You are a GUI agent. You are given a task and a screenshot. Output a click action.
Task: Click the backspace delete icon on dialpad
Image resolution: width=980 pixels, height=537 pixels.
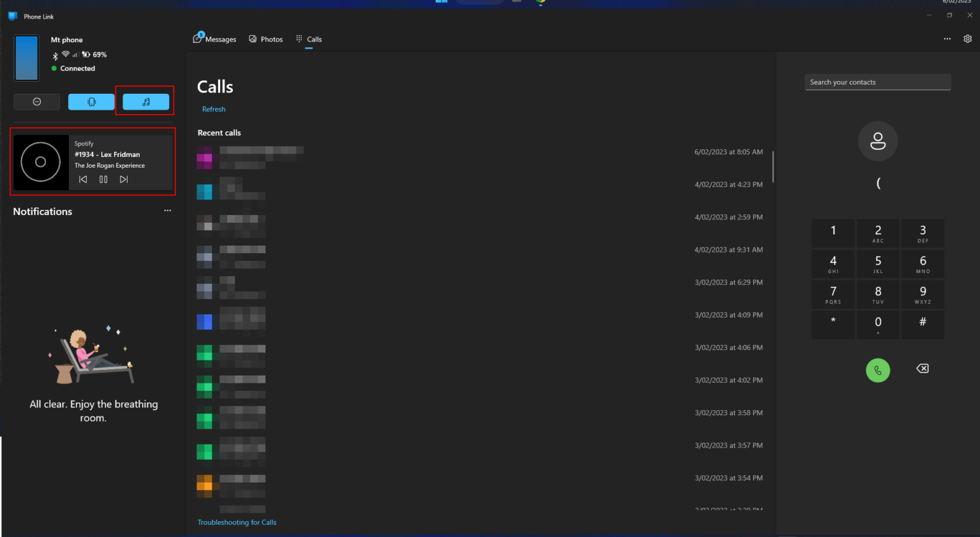click(923, 369)
